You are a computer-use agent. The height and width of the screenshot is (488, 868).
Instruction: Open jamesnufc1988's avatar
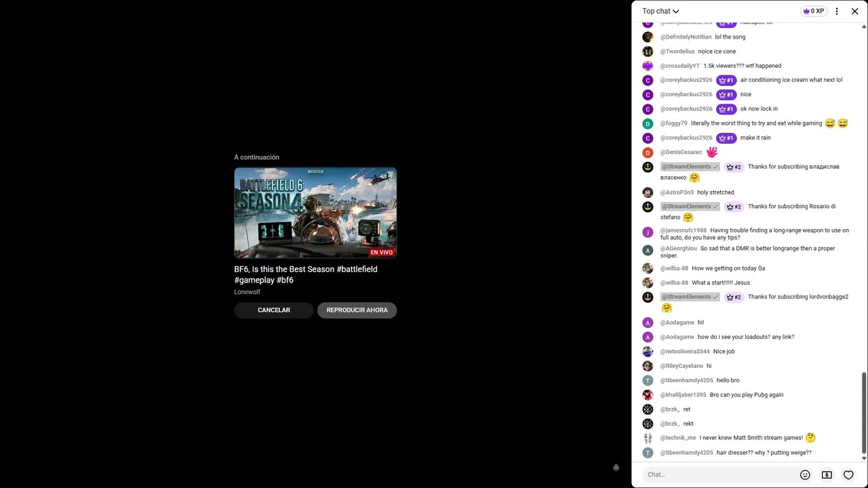[648, 232]
